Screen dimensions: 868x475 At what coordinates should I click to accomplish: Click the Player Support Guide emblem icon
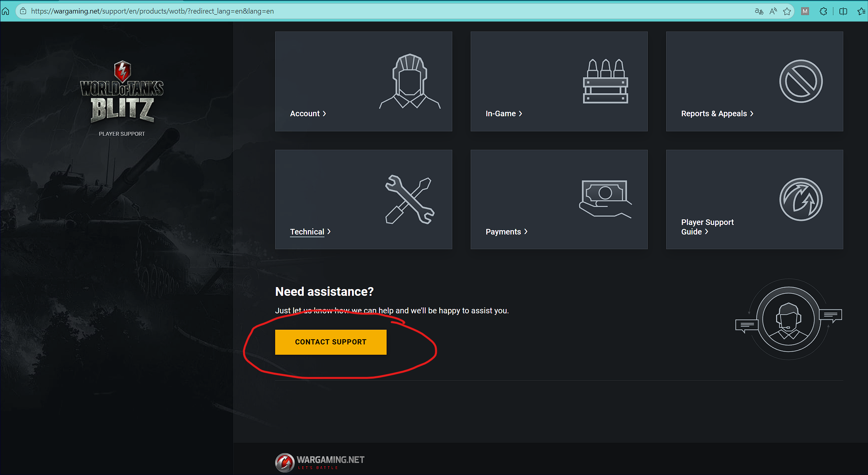(x=801, y=199)
